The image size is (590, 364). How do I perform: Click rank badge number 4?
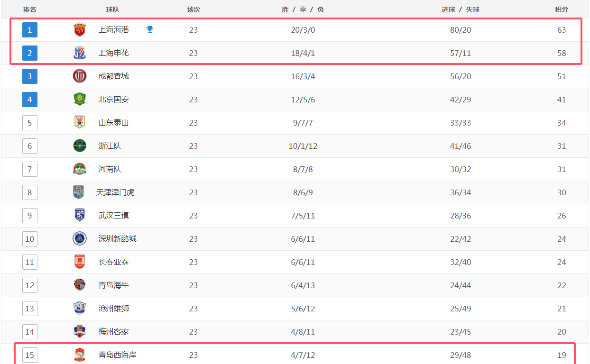(30, 100)
